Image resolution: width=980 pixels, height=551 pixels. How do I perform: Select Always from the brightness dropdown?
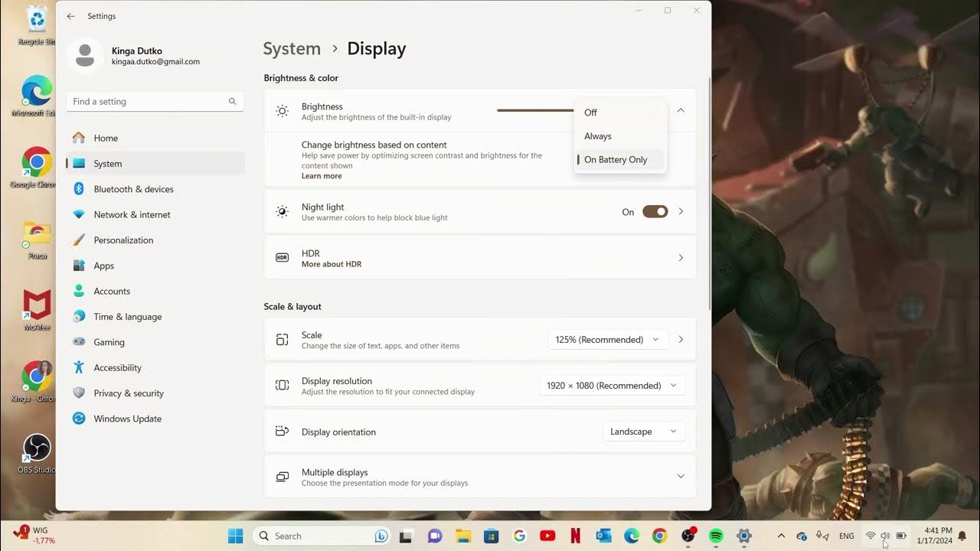click(598, 135)
